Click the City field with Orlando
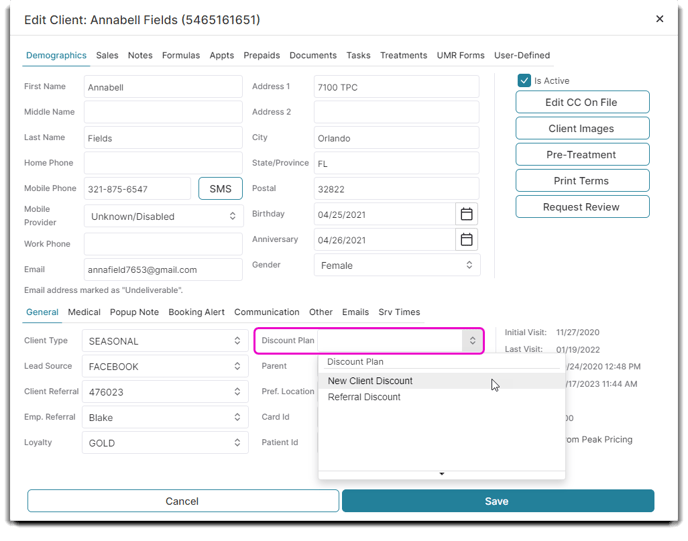Image resolution: width=688 pixels, height=541 pixels. [x=397, y=138]
